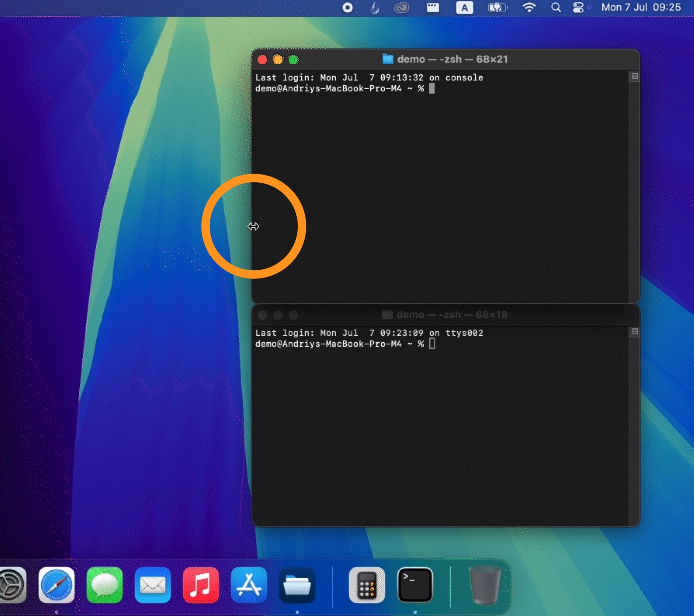Open Control Center in menu bar

tap(578, 8)
